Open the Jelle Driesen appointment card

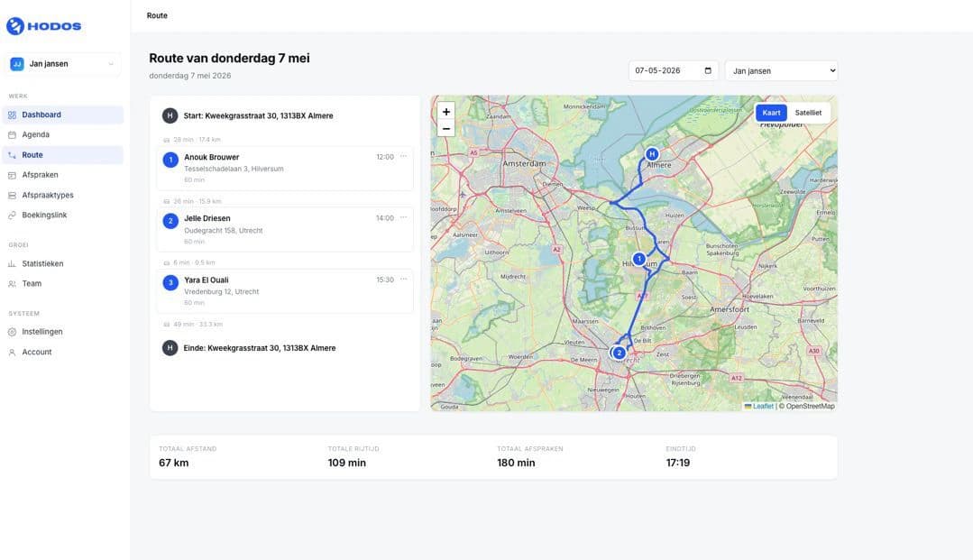coord(285,230)
